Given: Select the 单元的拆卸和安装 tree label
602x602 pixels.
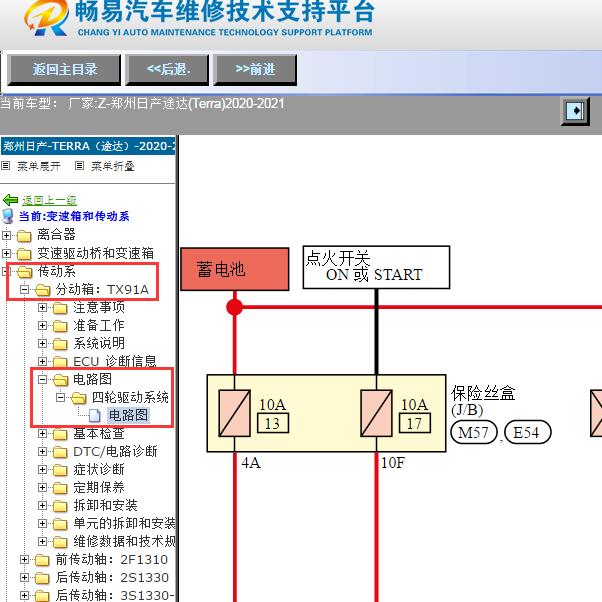Looking at the screenshot, I should [124, 523].
